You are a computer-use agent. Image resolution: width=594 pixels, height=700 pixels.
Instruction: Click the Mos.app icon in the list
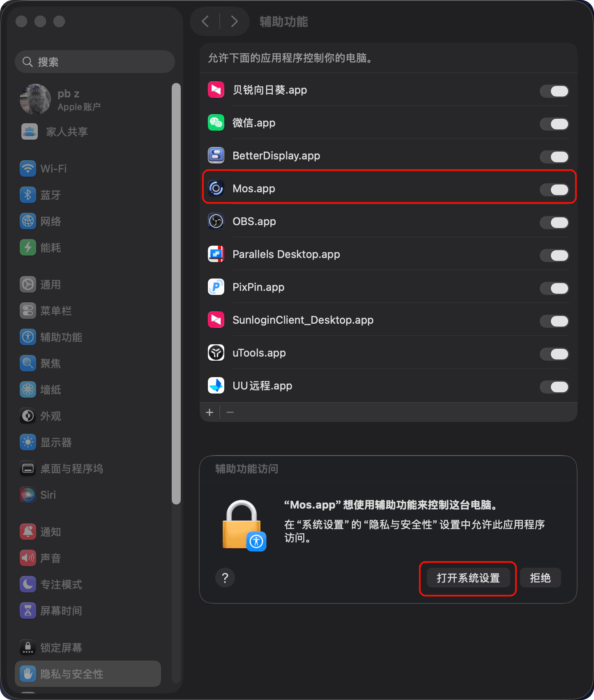216,189
